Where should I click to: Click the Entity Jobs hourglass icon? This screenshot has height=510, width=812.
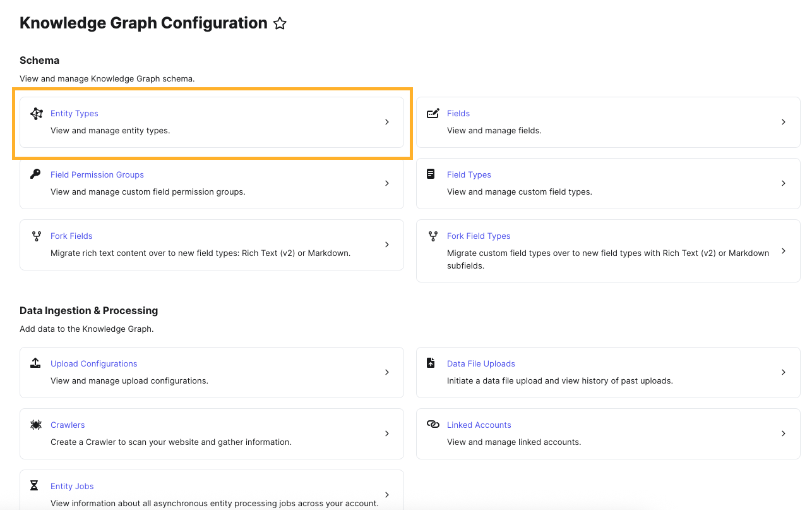pyautogui.click(x=35, y=485)
